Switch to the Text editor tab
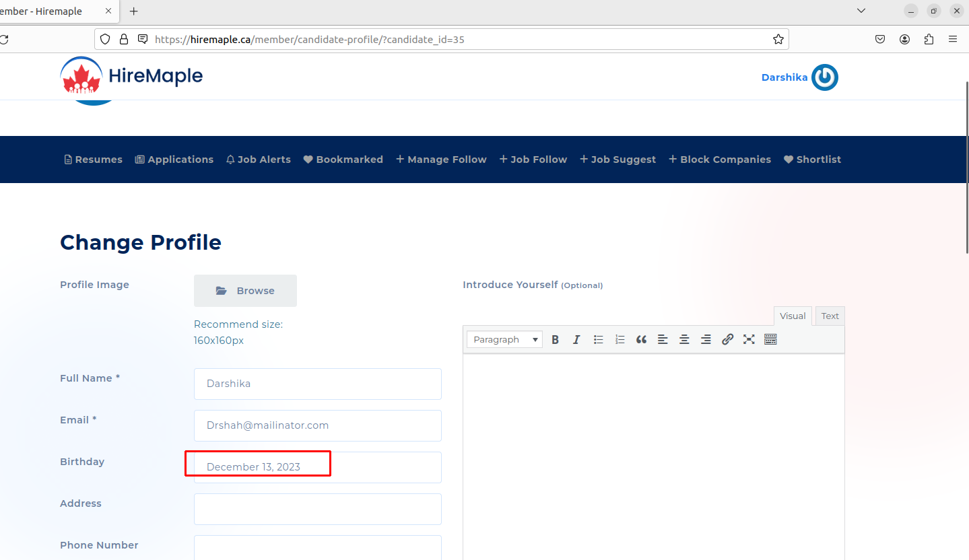This screenshot has height=560, width=969. (830, 316)
